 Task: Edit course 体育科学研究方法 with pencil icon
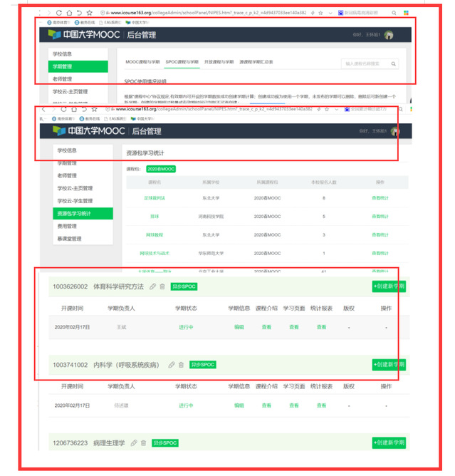[152, 286]
